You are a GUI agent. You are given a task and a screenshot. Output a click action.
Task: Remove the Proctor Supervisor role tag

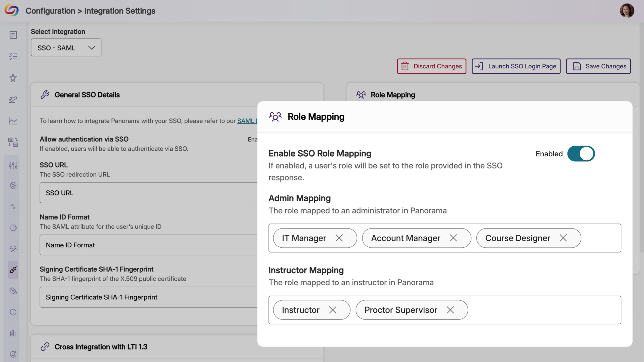point(450,310)
